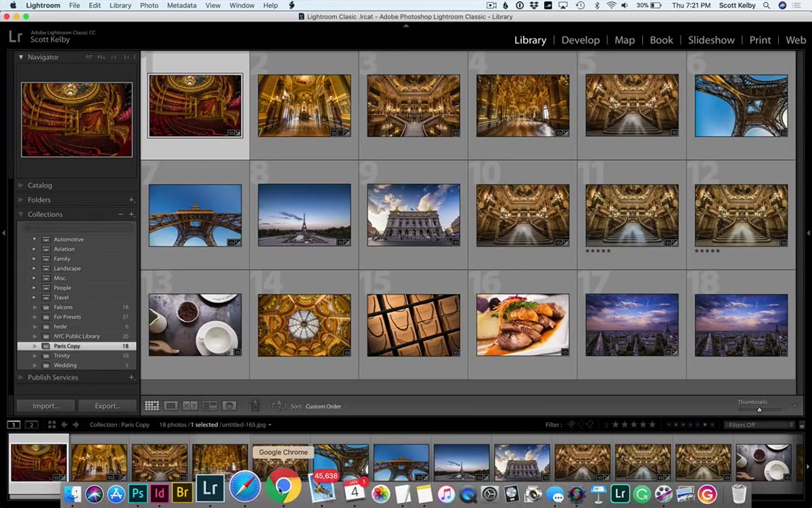Create collection with Collections plus icon
This screenshot has height=508, width=812.
(x=131, y=214)
